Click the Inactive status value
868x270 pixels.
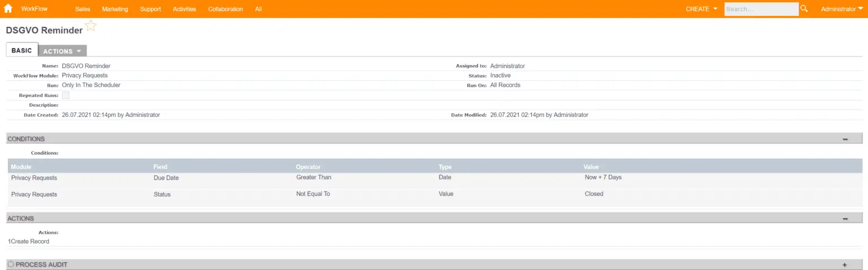(x=501, y=76)
